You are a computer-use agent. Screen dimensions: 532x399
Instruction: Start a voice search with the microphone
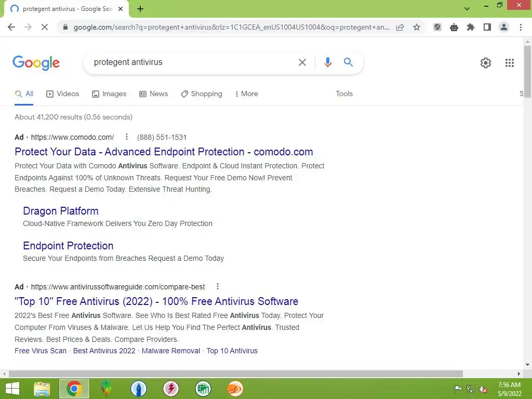click(x=327, y=62)
